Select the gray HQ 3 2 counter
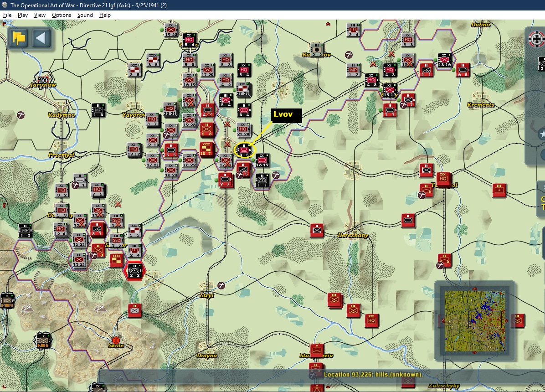Viewport: 545px width, 392px height. [62, 190]
